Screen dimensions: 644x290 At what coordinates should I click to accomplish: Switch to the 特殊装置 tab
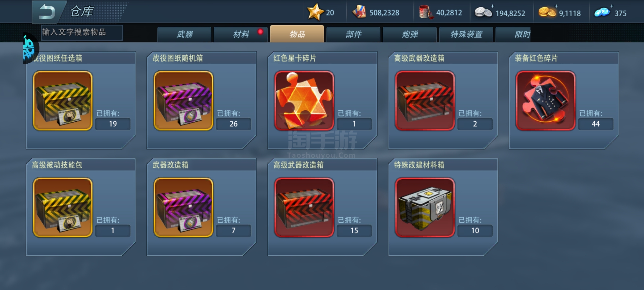point(466,34)
